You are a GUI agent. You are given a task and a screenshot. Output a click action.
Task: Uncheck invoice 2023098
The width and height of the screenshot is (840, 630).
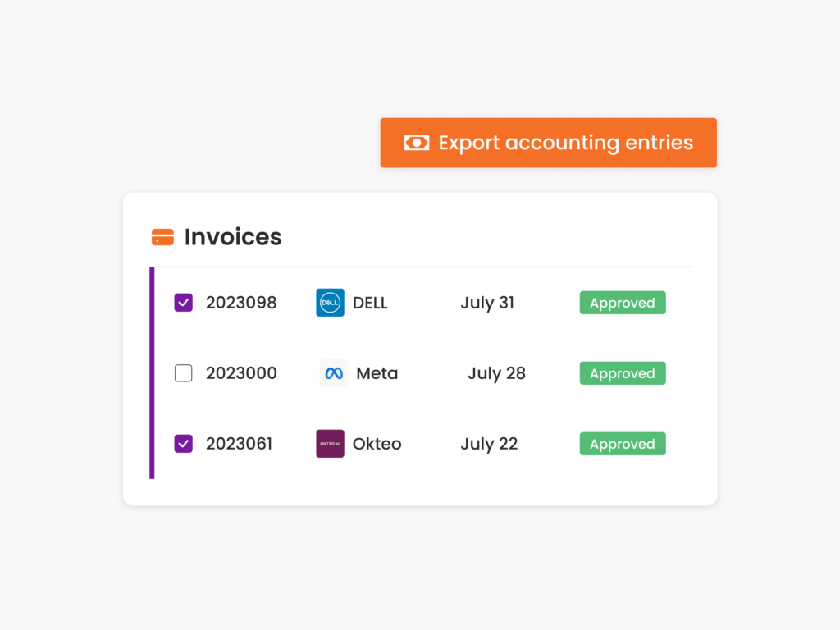click(183, 302)
